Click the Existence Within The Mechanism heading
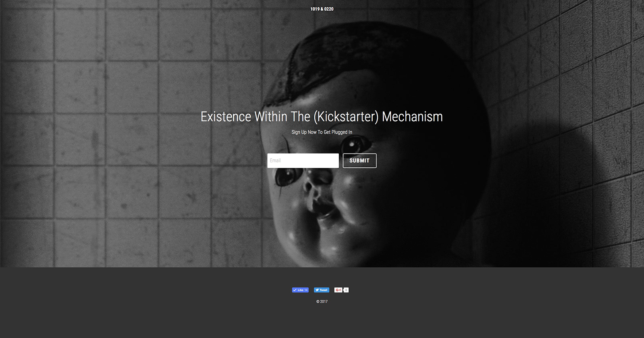The image size is (644, 338). pos(322,117)
